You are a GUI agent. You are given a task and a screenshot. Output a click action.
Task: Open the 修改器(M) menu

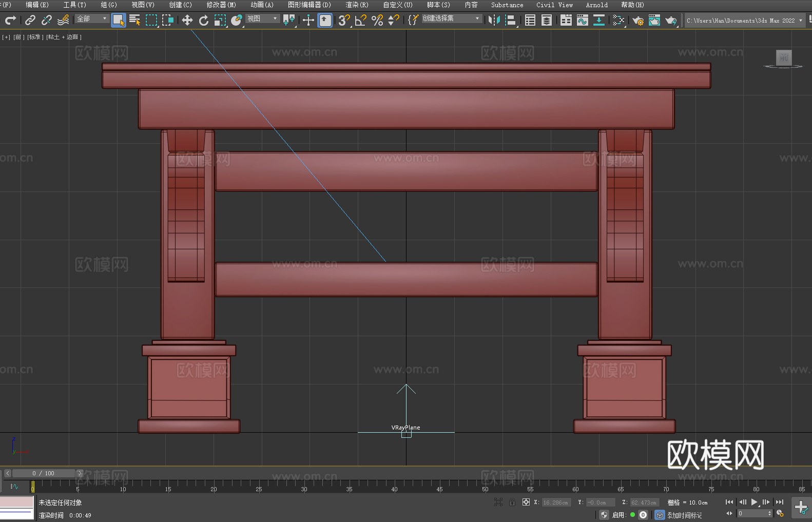click(x=221, y=5)
